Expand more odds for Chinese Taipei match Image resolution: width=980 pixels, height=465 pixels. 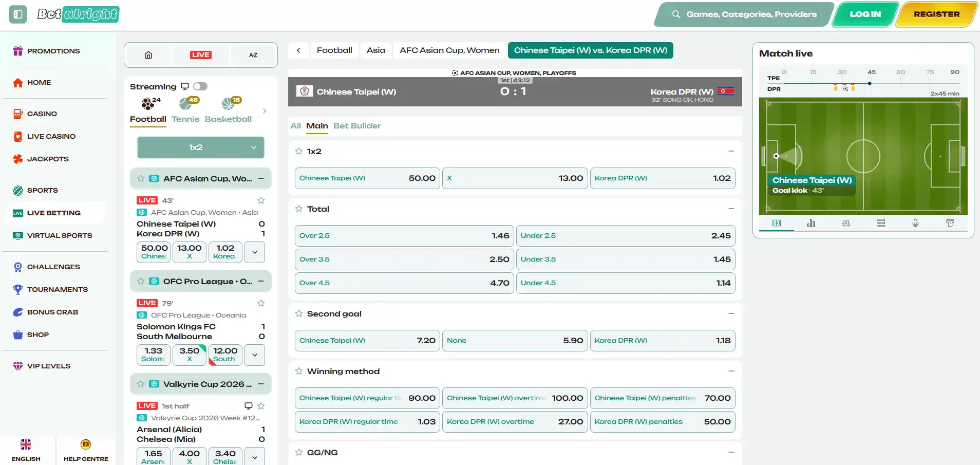pyautogui.click(x=255, y=252)
